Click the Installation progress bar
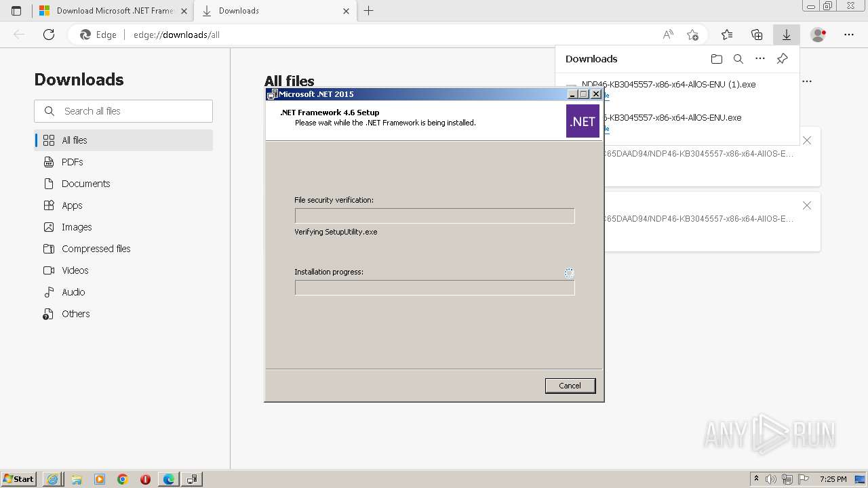Screen dimensions: 868x488 pyautogui.click(x=435, y=287)
